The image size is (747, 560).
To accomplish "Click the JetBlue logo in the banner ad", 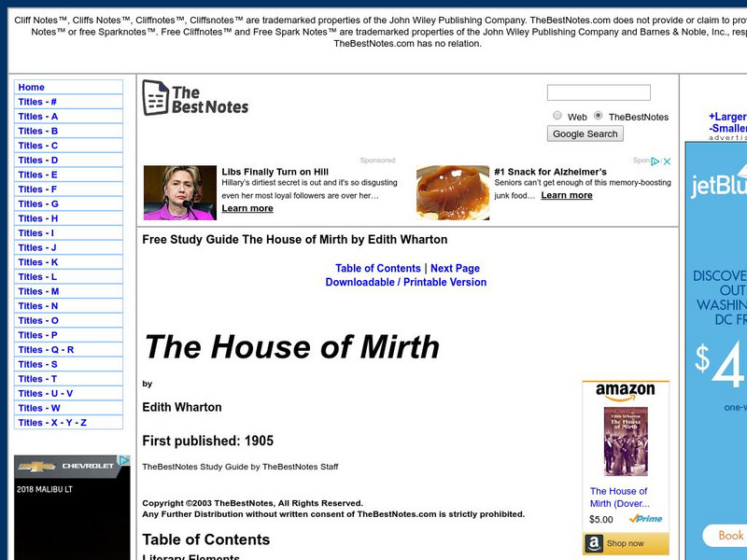I will tap(719, 183).
